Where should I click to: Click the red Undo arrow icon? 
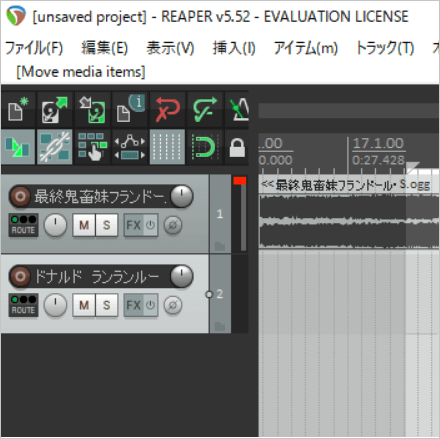click(x=167, y=110)
